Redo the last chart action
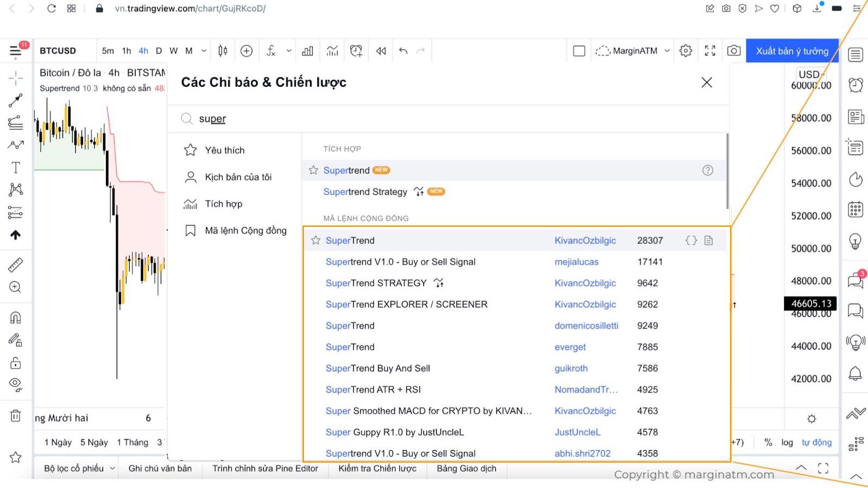This screenshot has height=488, width=868. [420, 51]
